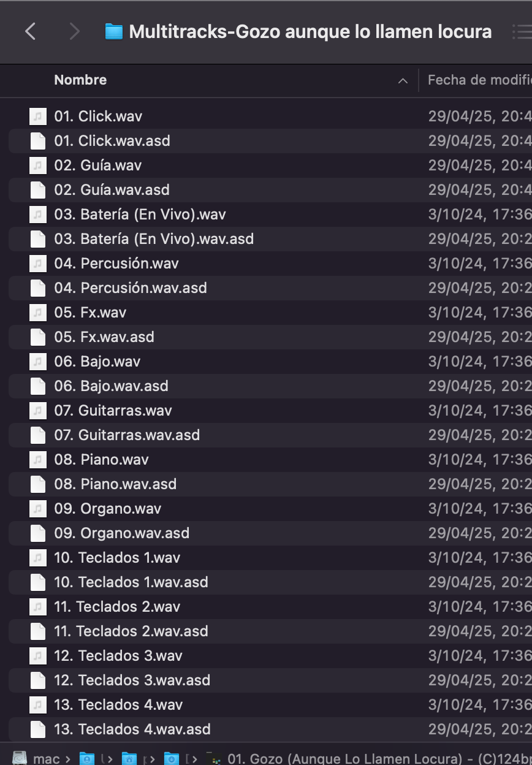Viewport: 532px width, 765px height.
Task: Click the mac disk in path bar
Action: [x=36, y=758]
